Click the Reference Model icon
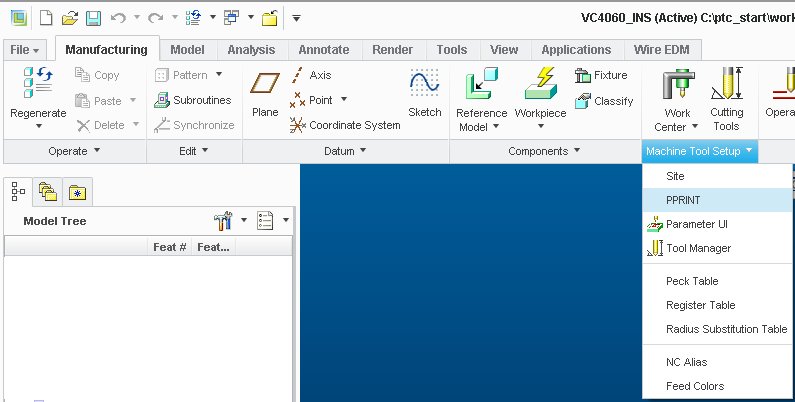Screen dimensions: 795x402 (482, 84)
